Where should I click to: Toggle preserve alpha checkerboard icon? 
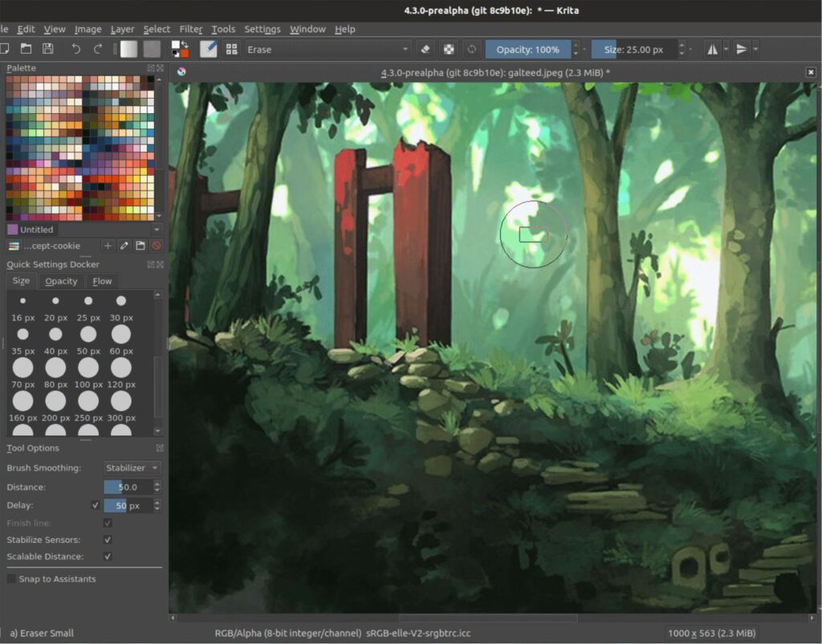coord(450,49)
